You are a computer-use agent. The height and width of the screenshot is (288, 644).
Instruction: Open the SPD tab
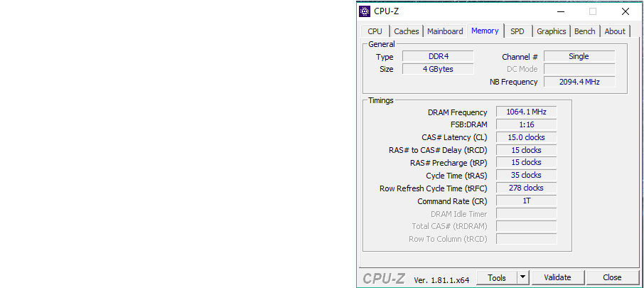(517, 31)
